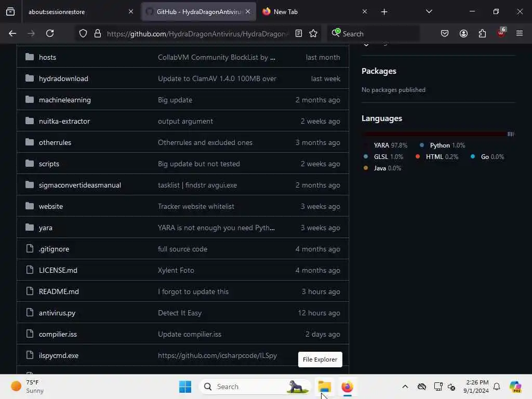Image resolution: width=532 pixels, height=399 pixels.
Task: Open commit link github.com/icsharpcode/ILSpy
Action: coord(218,355)
